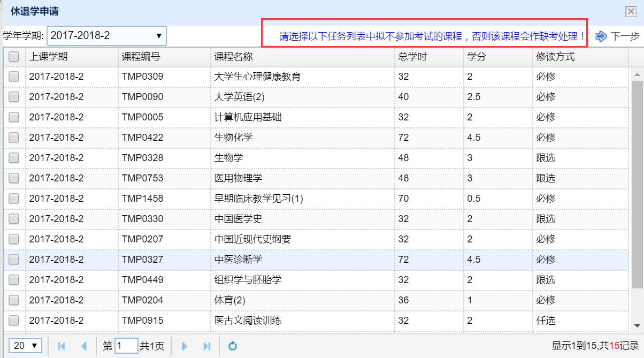Toggle the select-all checkbox in header
Viewport: 644px width, 358px height.
click(14, 57)
